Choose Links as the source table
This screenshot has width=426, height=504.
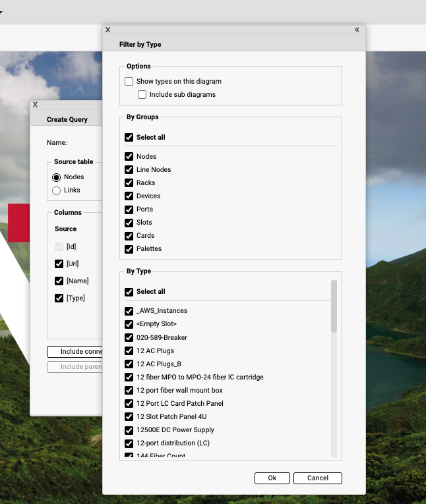(57, 190)
